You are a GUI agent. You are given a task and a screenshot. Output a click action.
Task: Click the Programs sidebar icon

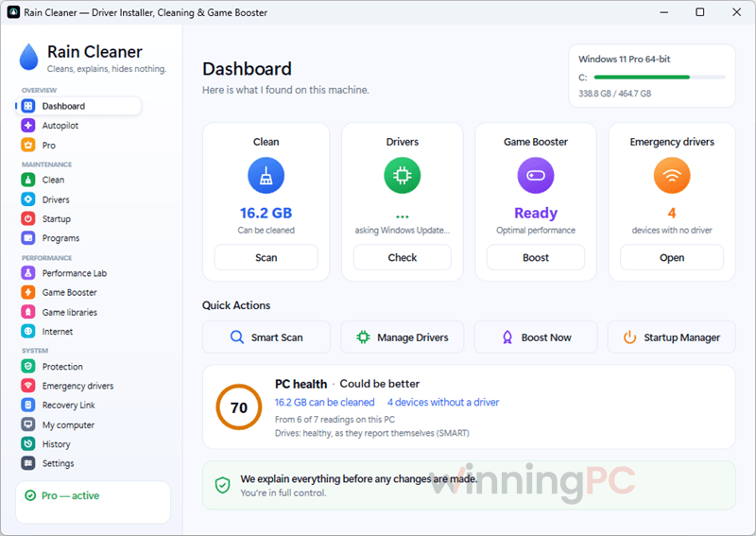pyautogui.click(x=28, y=238)
